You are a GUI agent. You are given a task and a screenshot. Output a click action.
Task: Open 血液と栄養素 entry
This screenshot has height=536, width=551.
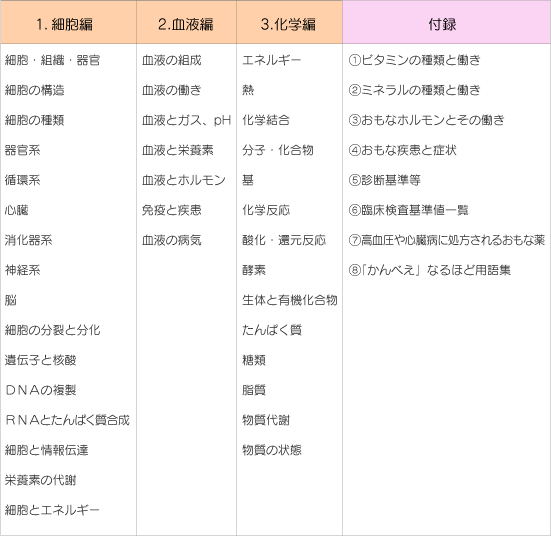(177, 150)
